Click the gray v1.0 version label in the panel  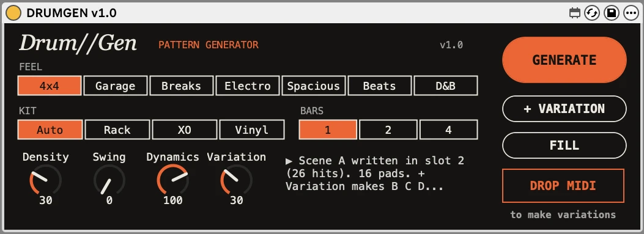451,45
